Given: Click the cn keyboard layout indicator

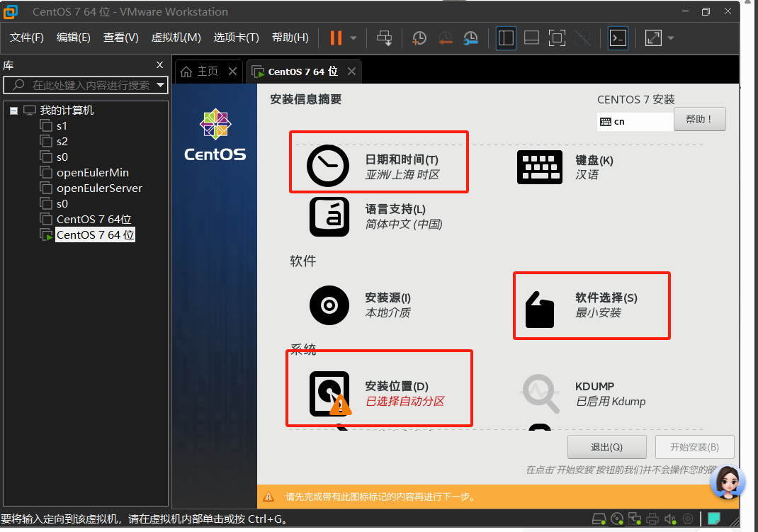Looking at the screenshot, I should tap(635, 121).
